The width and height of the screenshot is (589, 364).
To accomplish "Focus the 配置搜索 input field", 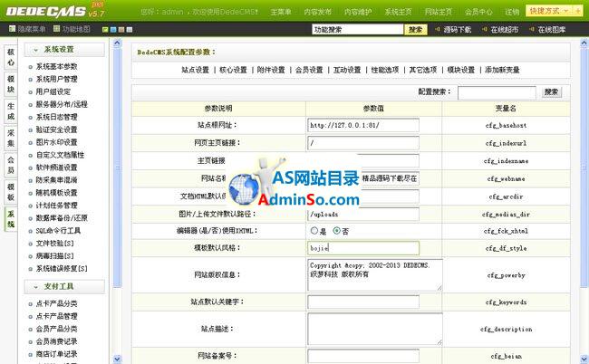I will coord(497,92).
